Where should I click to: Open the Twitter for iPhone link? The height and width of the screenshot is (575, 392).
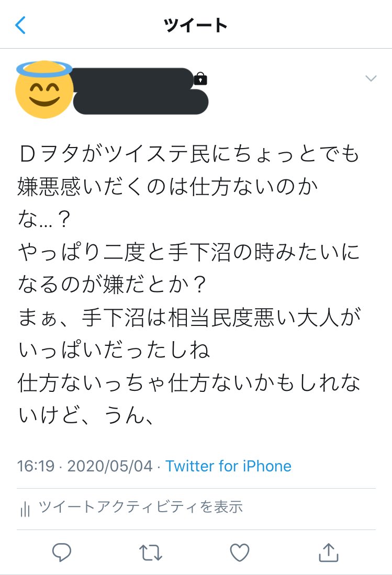[229, 466]
